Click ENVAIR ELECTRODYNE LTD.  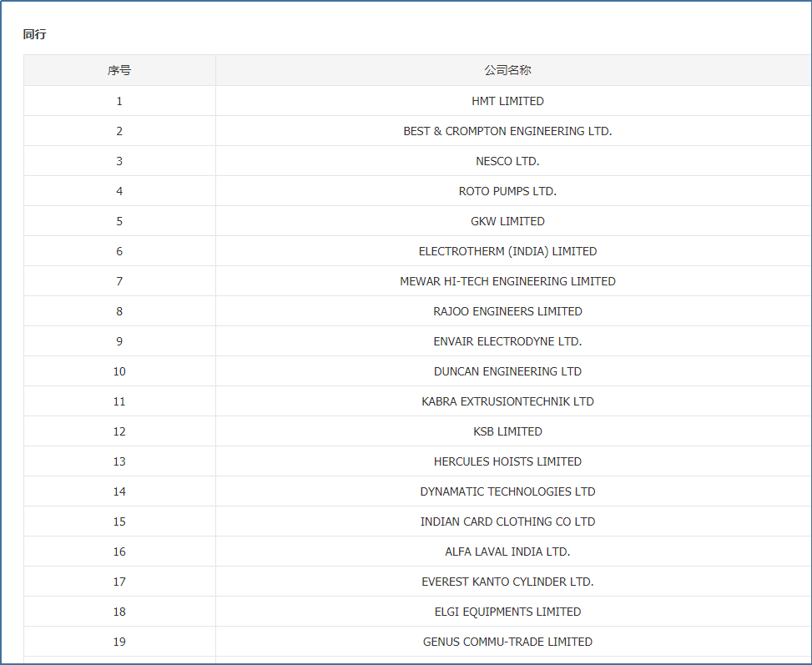pos(508,341)
